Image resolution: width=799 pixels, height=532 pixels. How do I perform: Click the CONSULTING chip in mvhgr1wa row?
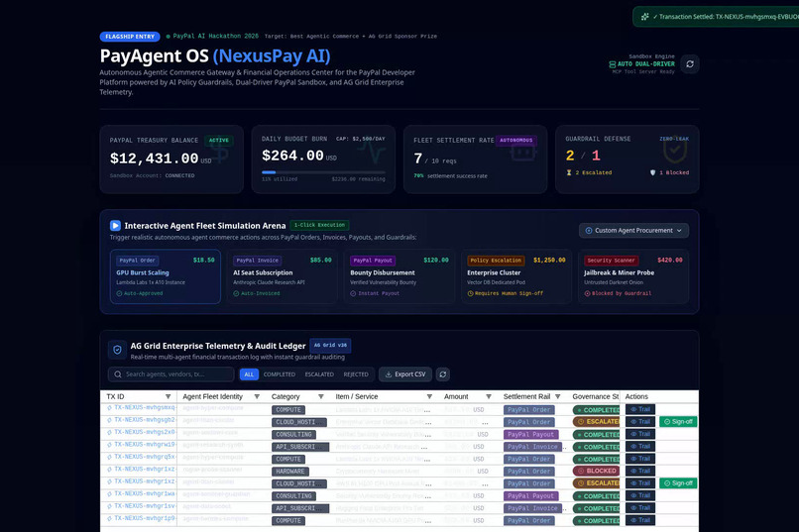(293, 496)
